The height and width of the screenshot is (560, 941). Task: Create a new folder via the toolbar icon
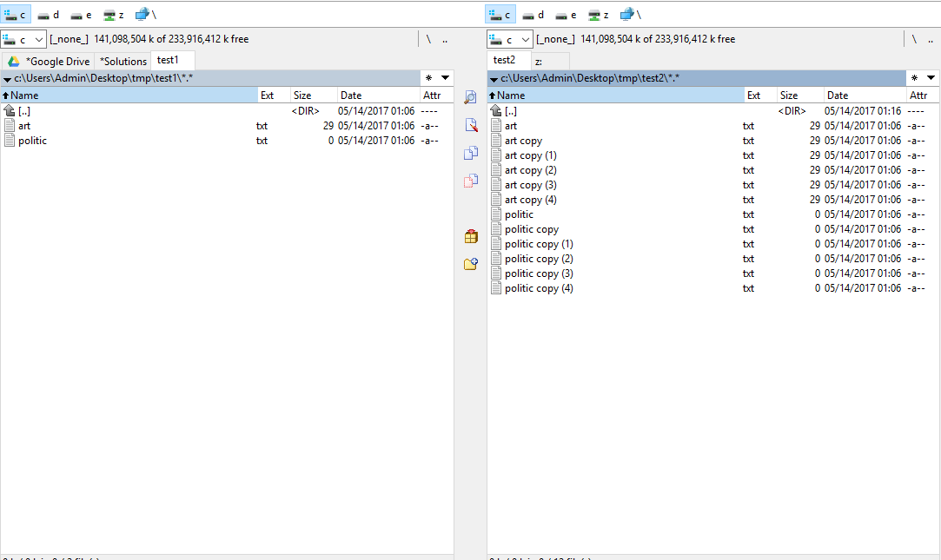coord(471,263)
